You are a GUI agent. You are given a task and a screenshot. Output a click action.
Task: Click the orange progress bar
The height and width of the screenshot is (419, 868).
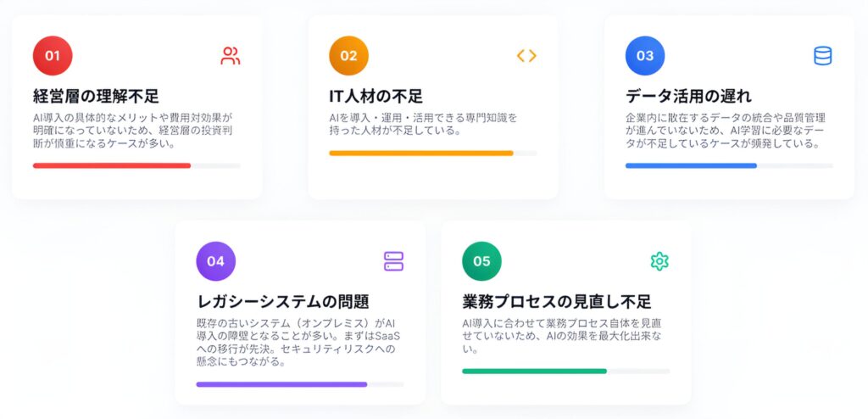(421, 154)
